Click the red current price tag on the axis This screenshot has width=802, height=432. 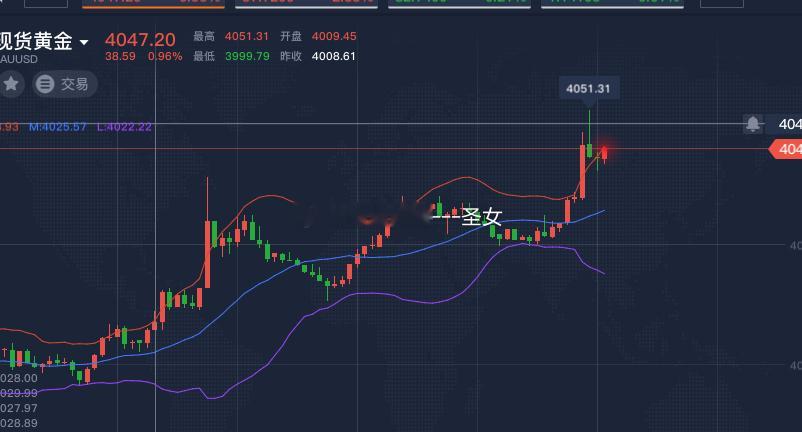tap(786, 149)
